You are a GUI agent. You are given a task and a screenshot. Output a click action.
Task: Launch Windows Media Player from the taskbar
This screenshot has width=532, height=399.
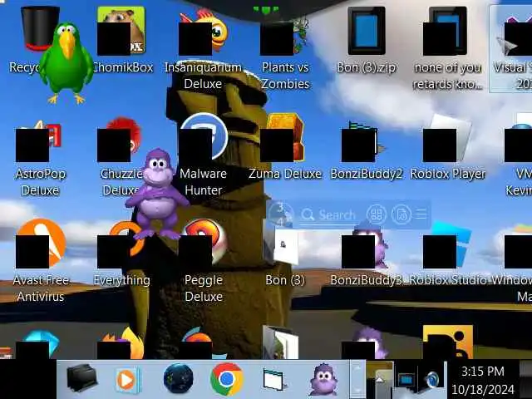[127, 380]
